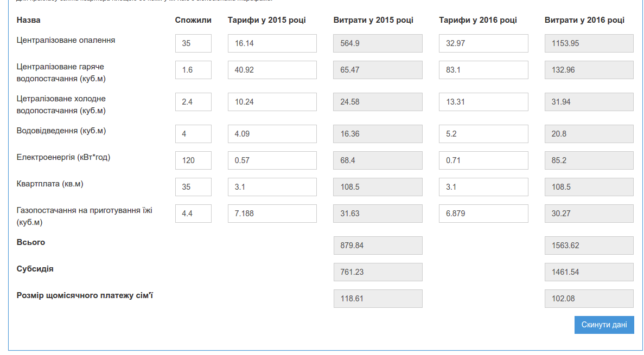Change the 2016 hot water tariff value 83.1
This screenshot has width=644, height=355.
tap(483, 70)
